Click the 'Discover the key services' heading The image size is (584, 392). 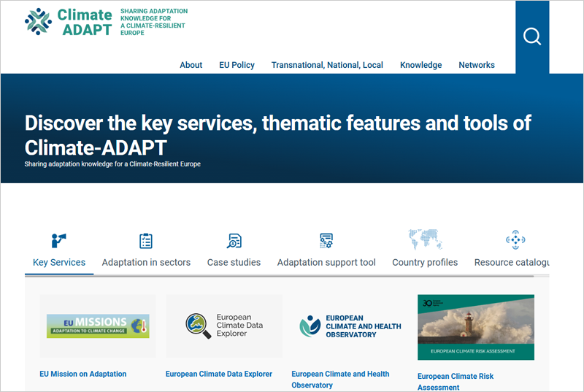(x=278, y=135)
